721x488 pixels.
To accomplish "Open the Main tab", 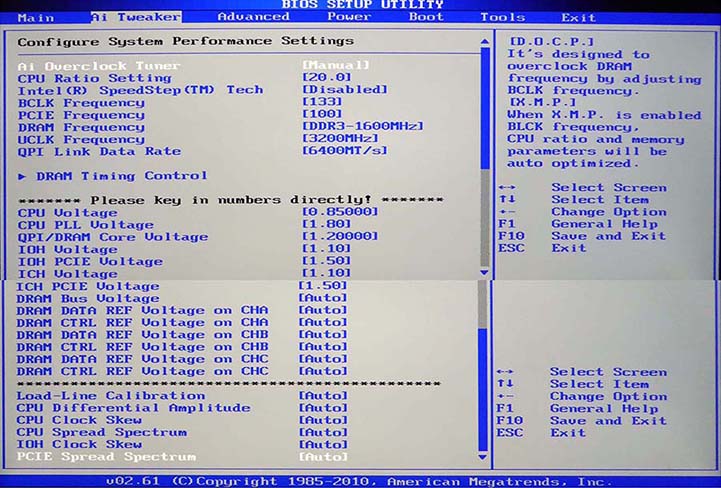I will click(x=36, y=17).
